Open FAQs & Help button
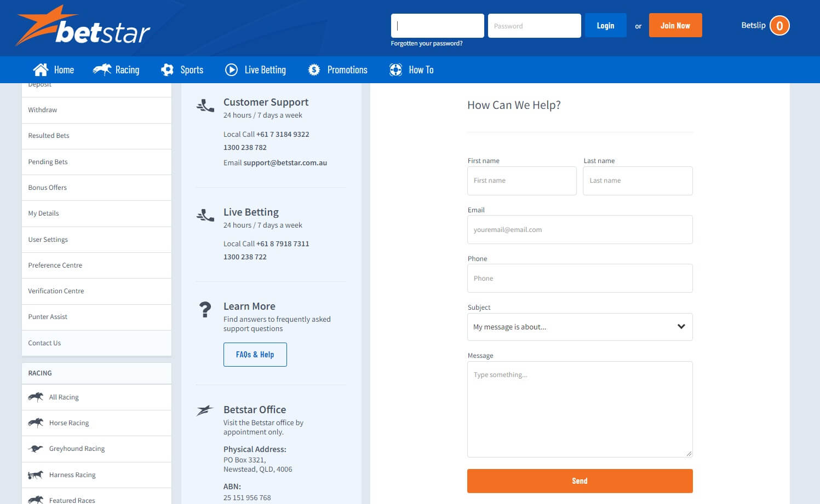Viewport: 820px width, 504px height. click(255, 355)
